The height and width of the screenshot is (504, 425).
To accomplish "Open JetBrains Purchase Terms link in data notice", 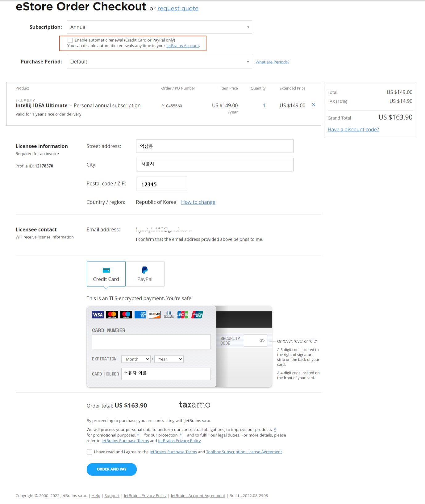I will pyautogui.click(x=125, y=441).
